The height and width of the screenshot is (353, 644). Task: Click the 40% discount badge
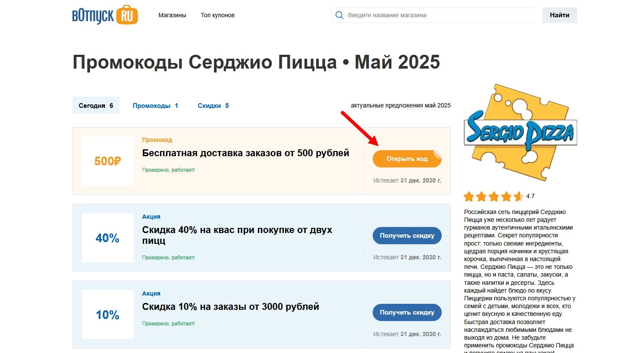point(107,237)
